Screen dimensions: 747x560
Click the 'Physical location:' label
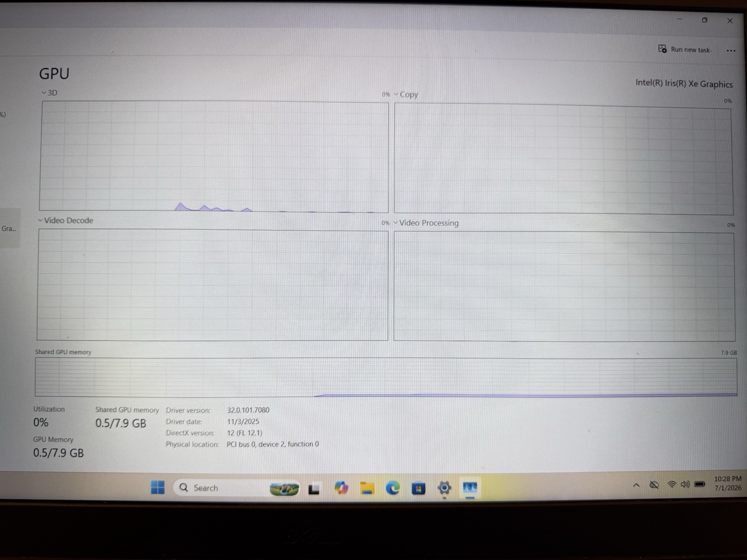(x=192, y=444)
